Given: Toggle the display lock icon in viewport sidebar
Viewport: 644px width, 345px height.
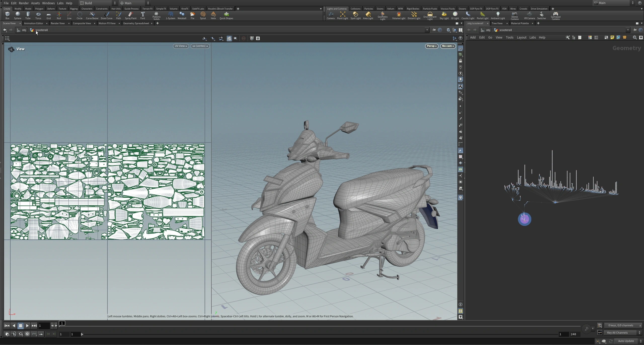Looking at the screenshot, I should click(x=461, y=61).
